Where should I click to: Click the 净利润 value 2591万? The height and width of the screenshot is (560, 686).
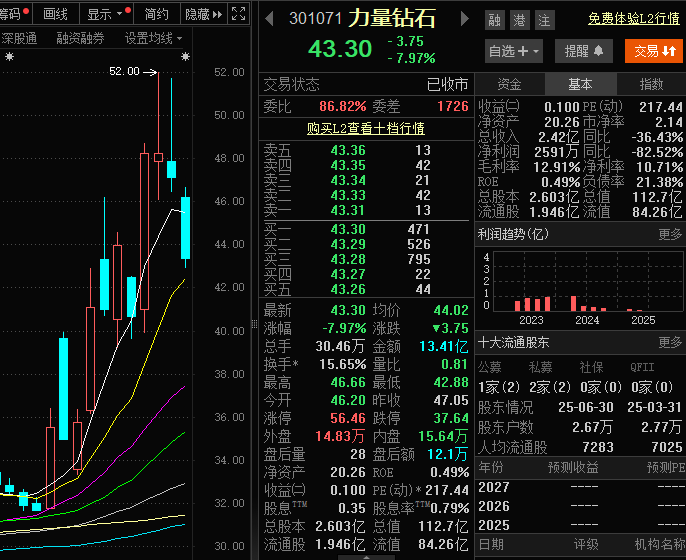556,152
